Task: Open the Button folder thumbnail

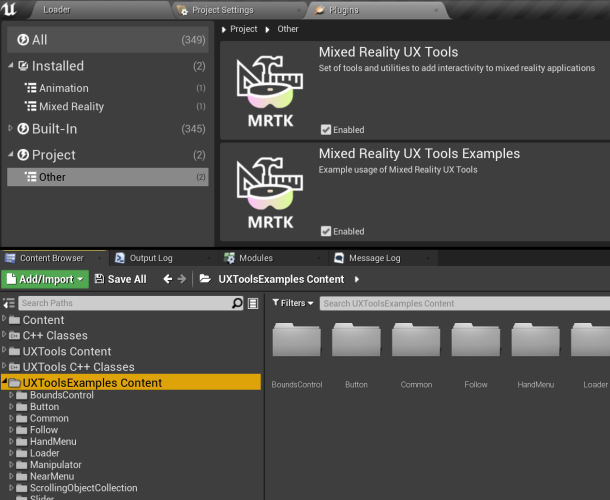Action: 356,340
